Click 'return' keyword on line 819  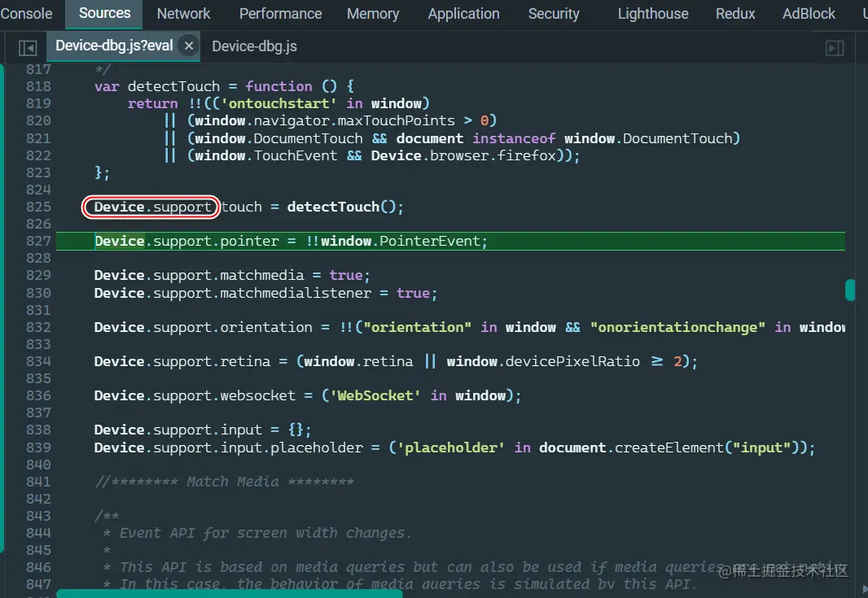click(x=153, y=103)
